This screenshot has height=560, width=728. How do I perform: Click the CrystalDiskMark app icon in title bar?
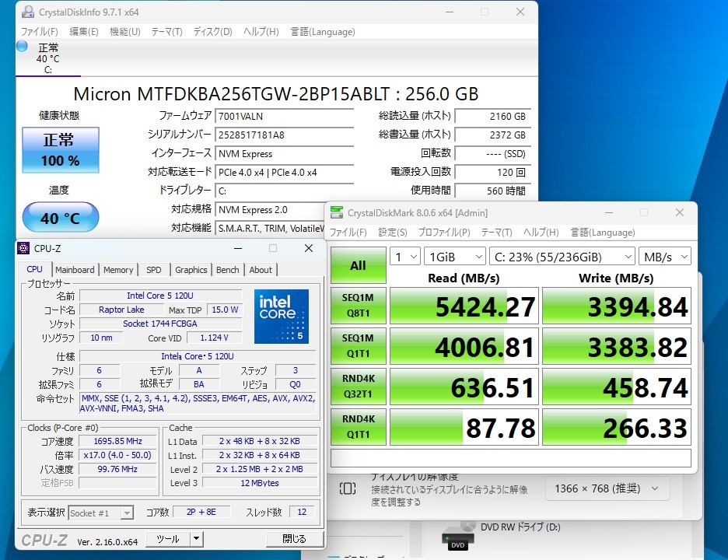pos(337,212)
